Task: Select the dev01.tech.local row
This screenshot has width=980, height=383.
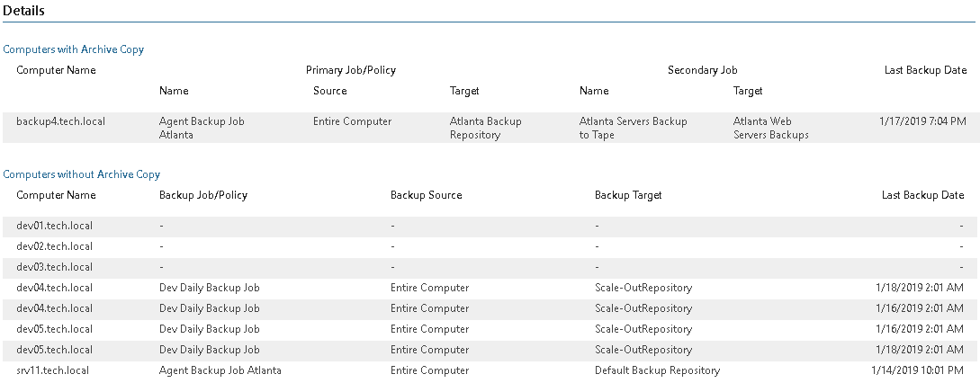Action: click(x=490, y=227)
